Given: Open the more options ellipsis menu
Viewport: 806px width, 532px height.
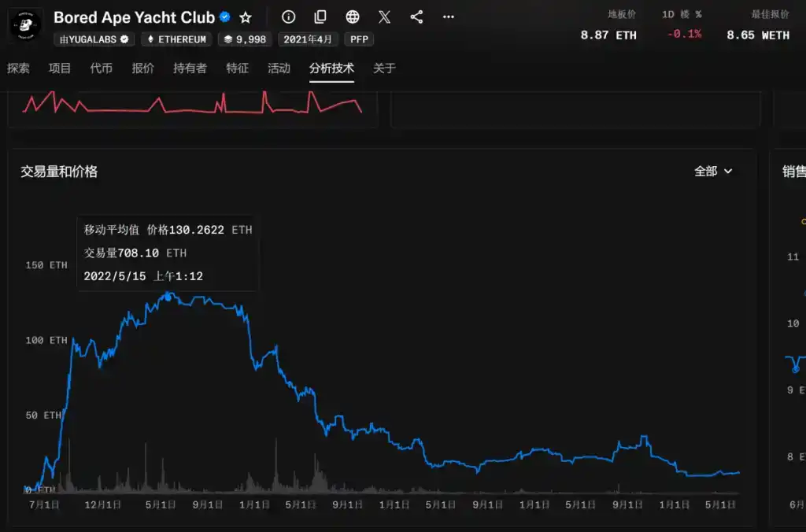Looking at the screenshot, I should [x=448, y=17].
